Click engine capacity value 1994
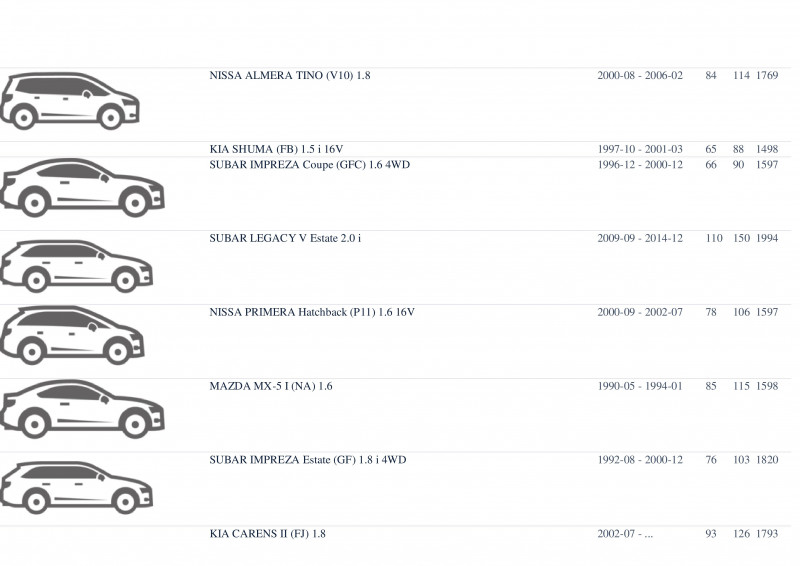 point(767,238)
